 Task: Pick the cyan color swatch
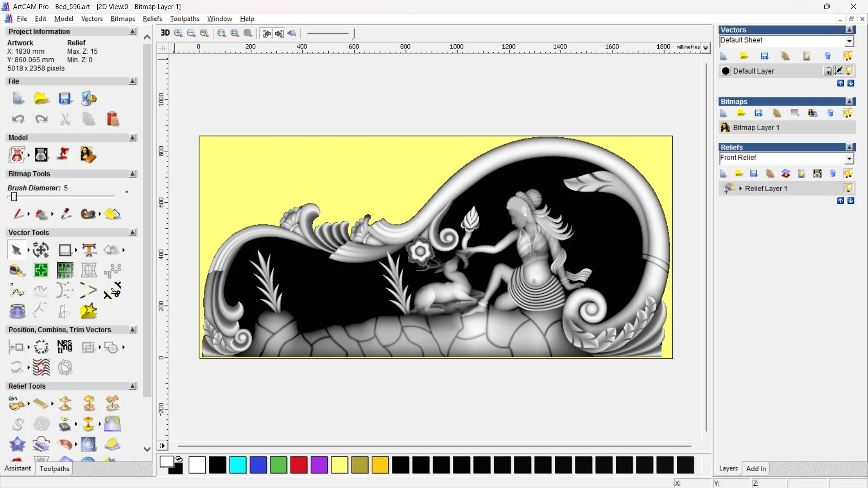pyautogui.click(x=238, y=465)
